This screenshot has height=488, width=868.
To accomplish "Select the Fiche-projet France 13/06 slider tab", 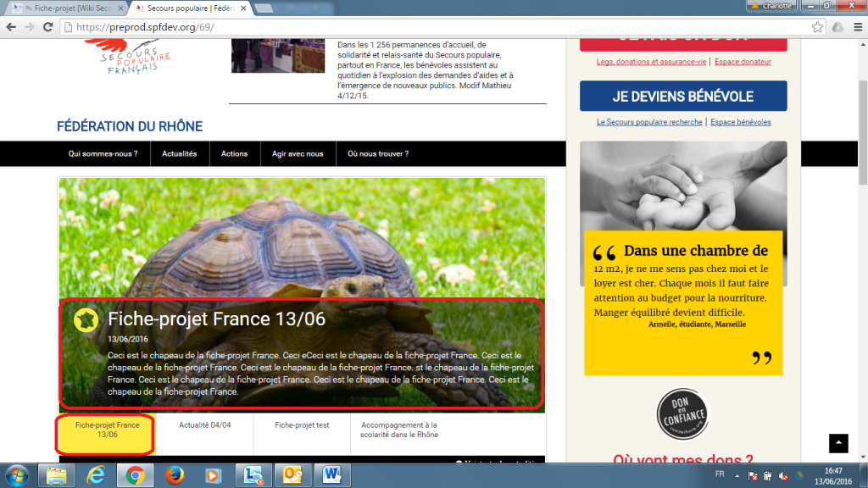I will [x=108, y=435].
